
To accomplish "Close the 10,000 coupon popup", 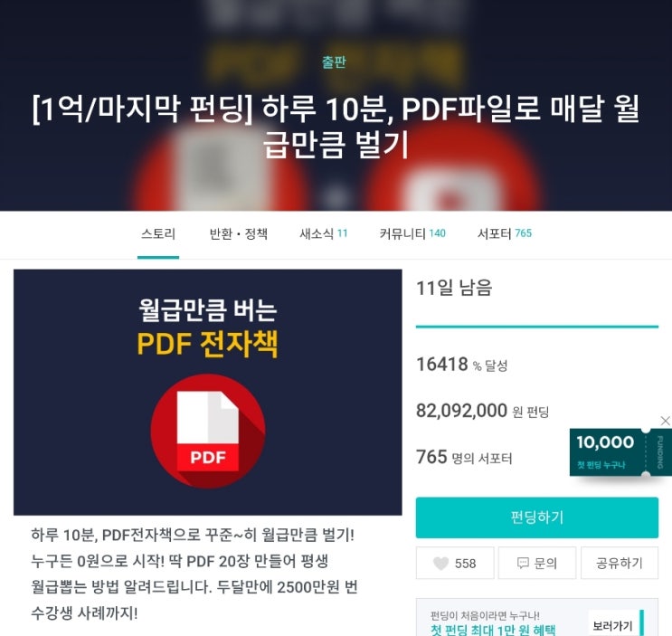I will 665,421.
